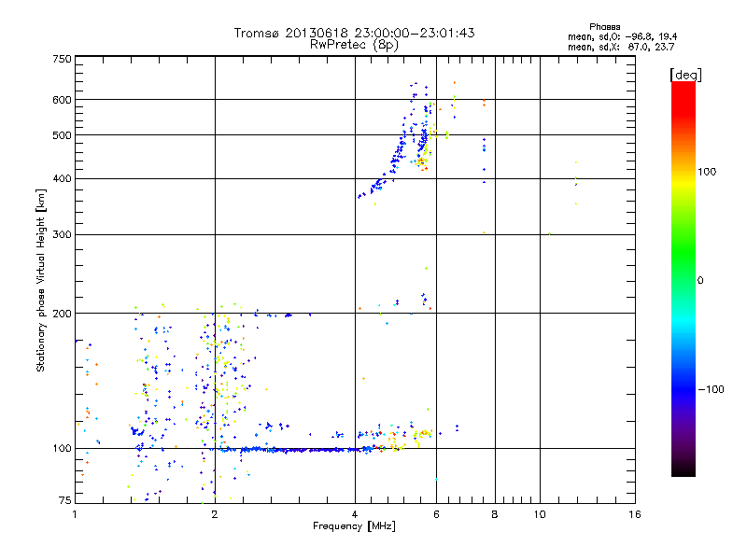Click the plot title 'Tromsø 20130618 23:00:00-23:01:43'
This screenshot has width=747, height=560.
tap(354, 33)
